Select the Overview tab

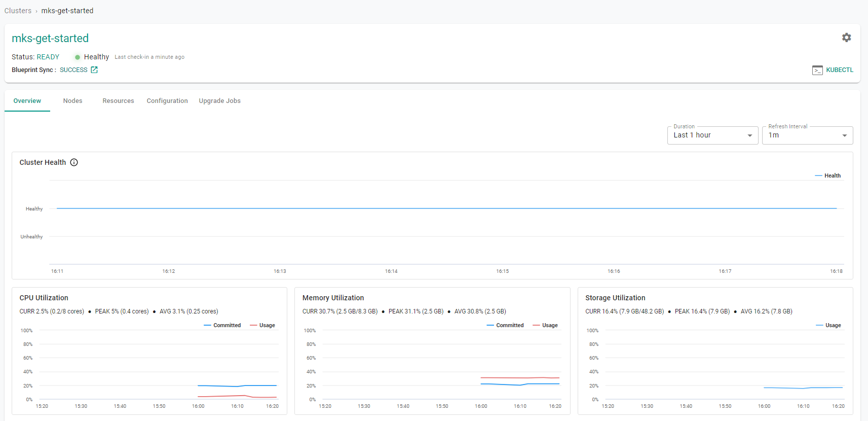pyautogui.click(x=27, y=101)
